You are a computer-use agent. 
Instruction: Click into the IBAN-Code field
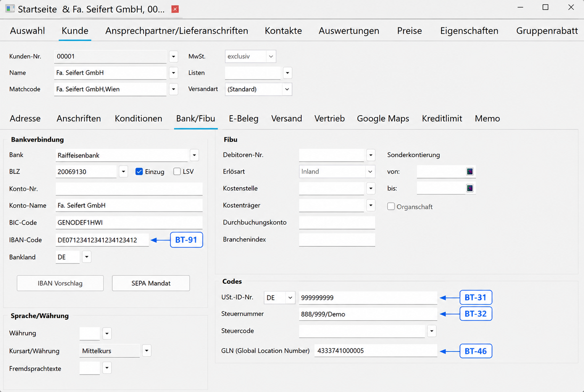102,240
